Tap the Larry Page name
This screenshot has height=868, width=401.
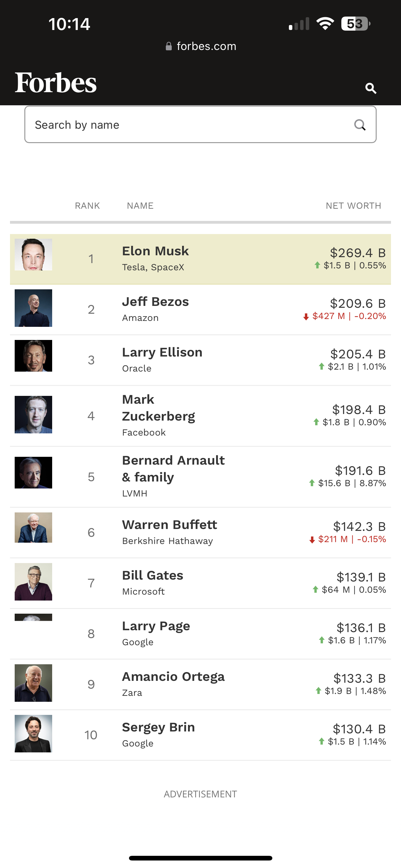(156, 626)
